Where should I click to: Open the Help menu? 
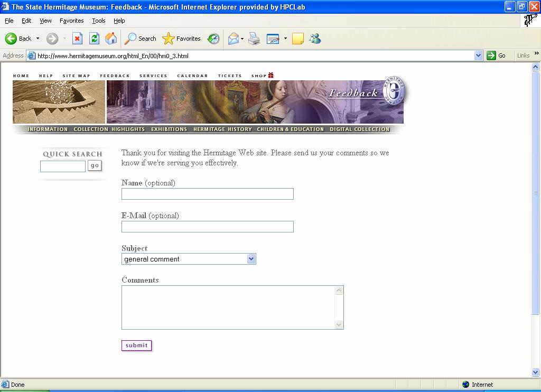coord(119,21)
